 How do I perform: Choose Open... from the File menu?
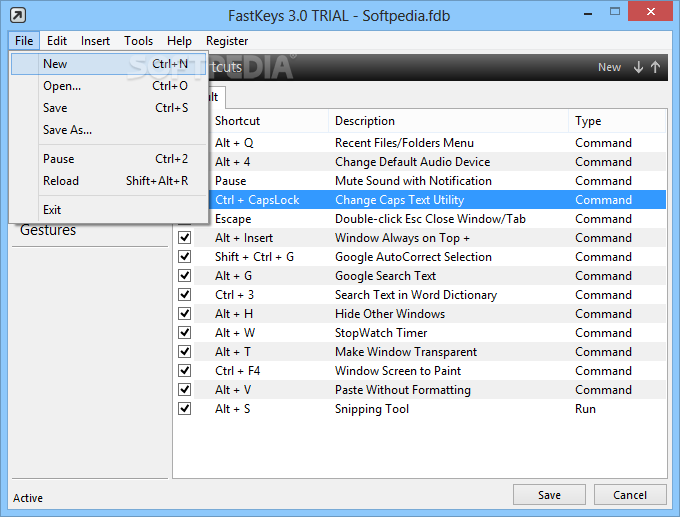[x=108, y=86]
